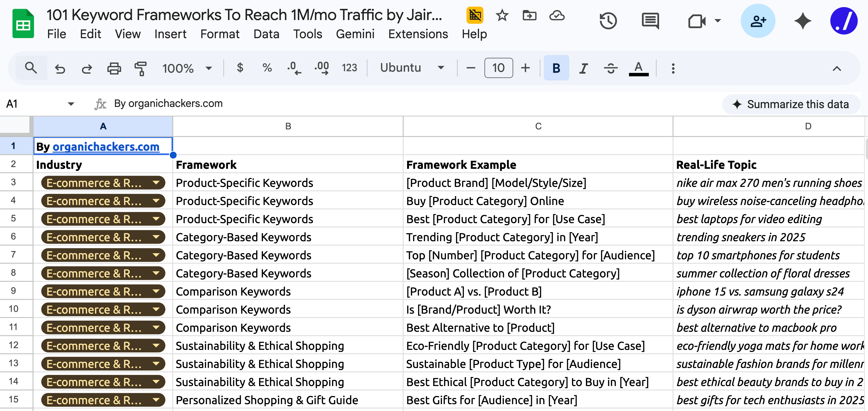The width and height of the screenshot is (868, 411).
Task: Open the comments panel icon
Action: point(650,21)
